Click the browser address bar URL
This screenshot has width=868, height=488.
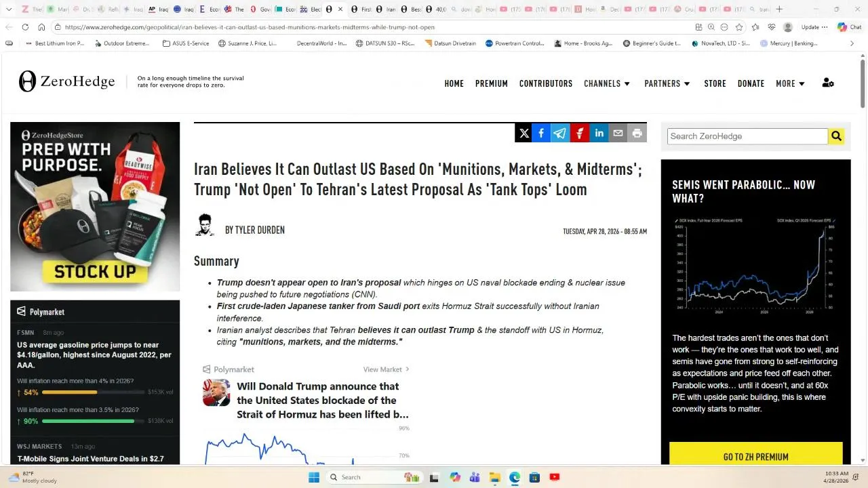pos(250,27)
